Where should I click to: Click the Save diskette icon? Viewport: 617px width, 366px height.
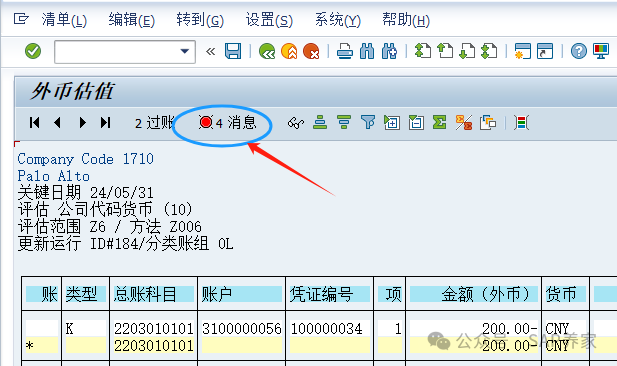(233, 51)
